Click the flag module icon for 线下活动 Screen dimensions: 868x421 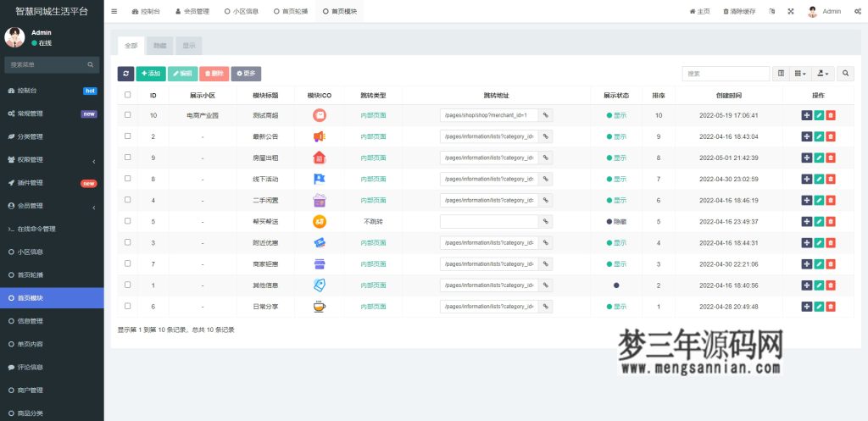[320, 180]
